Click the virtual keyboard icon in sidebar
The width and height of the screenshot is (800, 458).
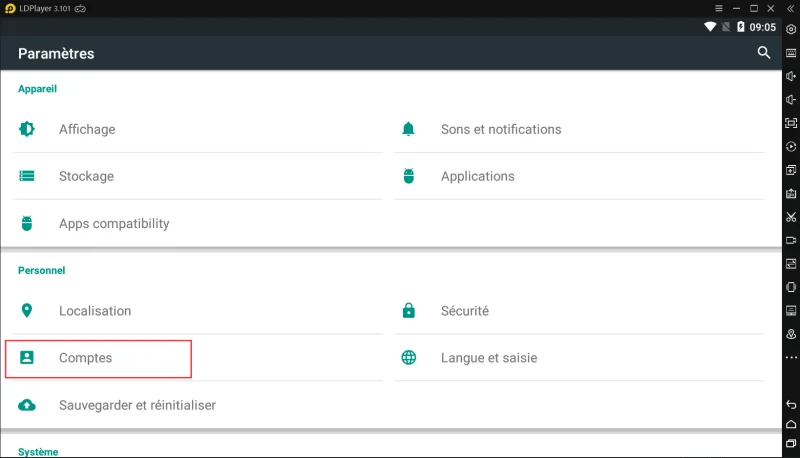(791, 311)
